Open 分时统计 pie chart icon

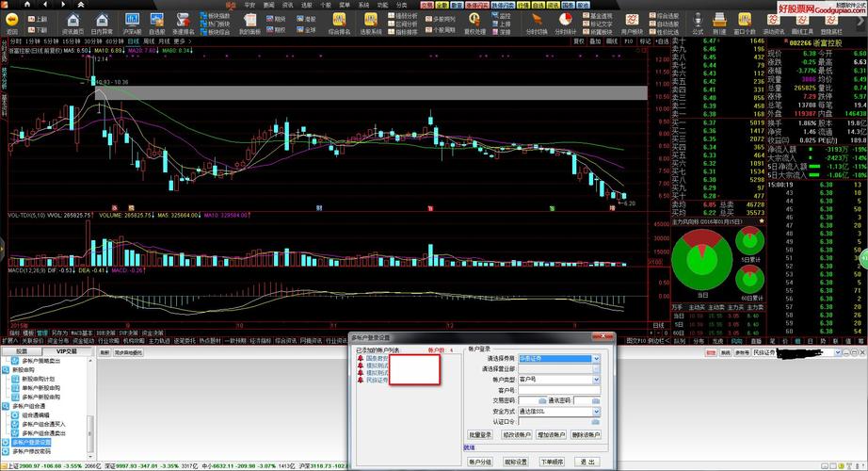(565, 21)
